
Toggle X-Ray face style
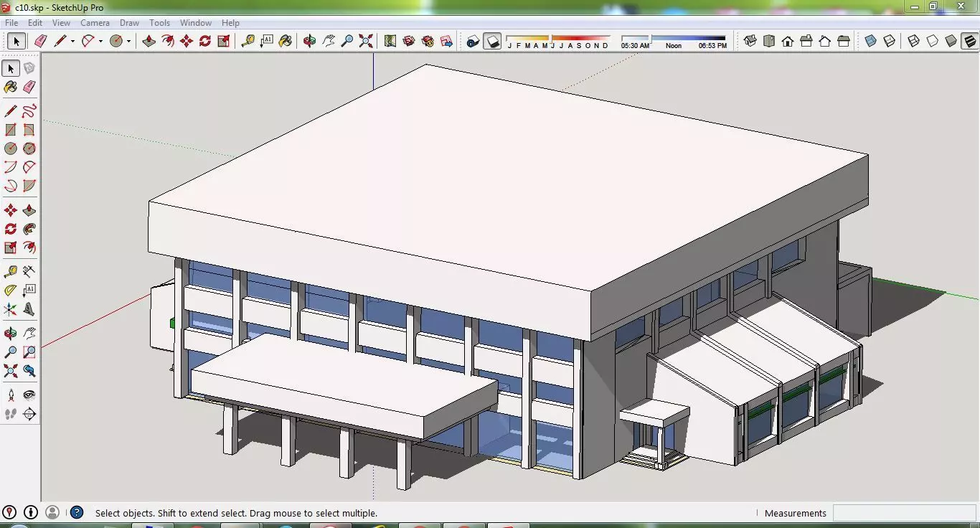871,41
